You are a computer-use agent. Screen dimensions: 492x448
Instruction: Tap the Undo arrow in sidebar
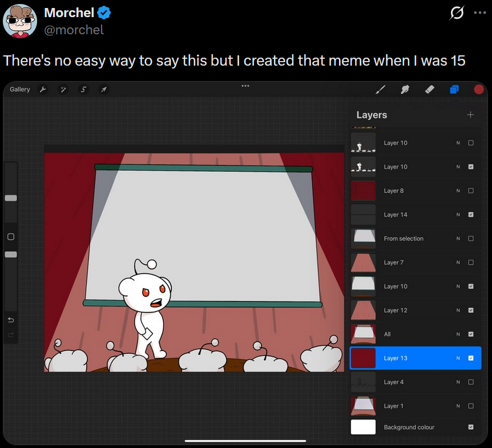click(11, 320)
